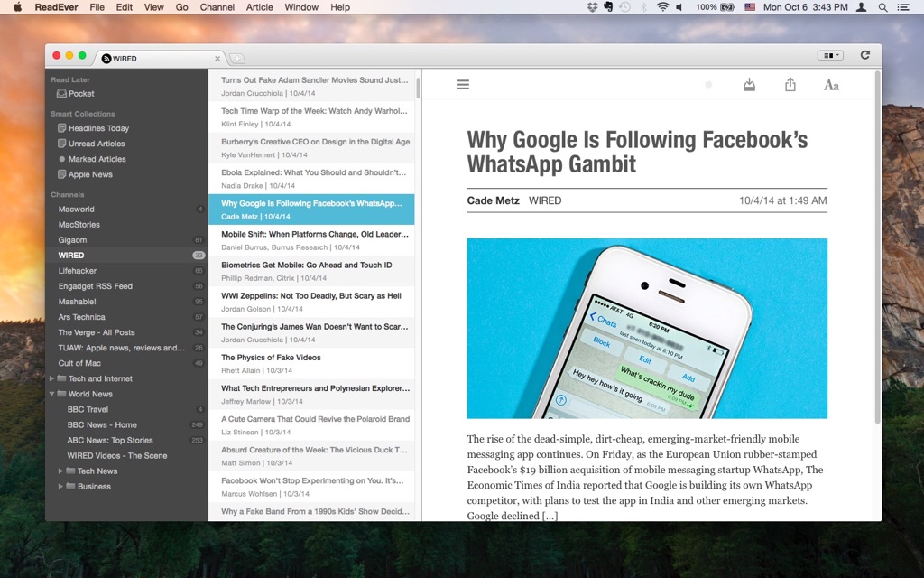The height and width of the screenshot is (578, 924).
Task: Open the Channel menu
Action: coord(217,7)
